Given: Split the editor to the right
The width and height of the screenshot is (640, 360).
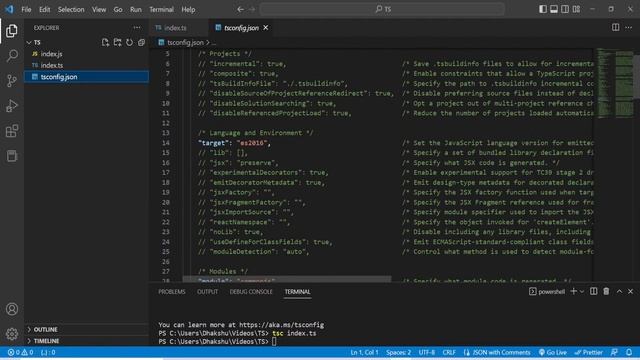Looking at the screenshot, I should [616, 27].
